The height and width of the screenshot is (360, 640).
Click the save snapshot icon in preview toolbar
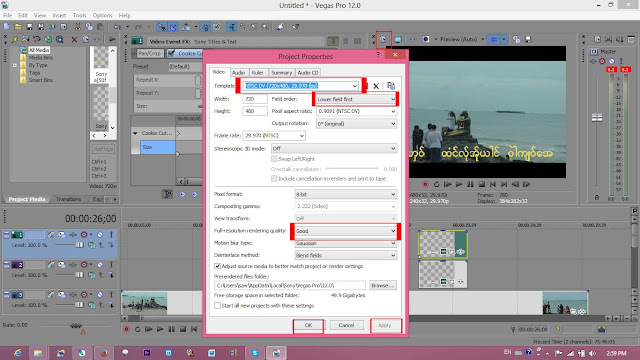[528, 39]
